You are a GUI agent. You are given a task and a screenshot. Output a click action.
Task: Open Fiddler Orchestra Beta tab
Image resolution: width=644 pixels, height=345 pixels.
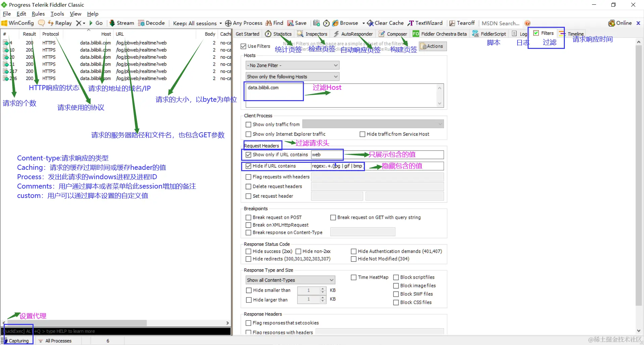click(440, 34)
